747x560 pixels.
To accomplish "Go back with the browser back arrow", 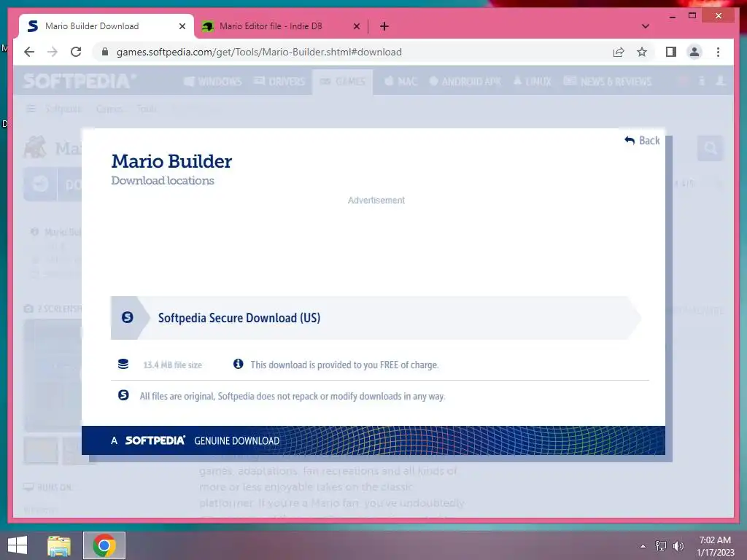I will (x=29, y=52).
